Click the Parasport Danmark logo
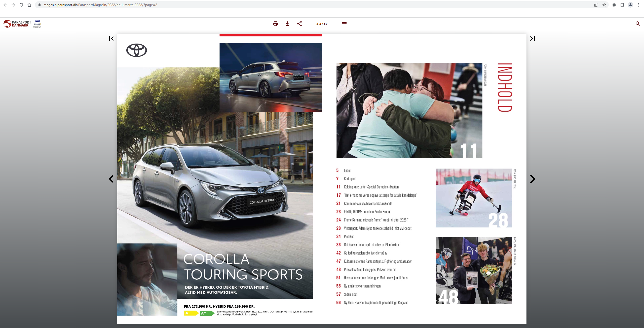The width and height of the screenshot is (644, 328). (17, 24)
